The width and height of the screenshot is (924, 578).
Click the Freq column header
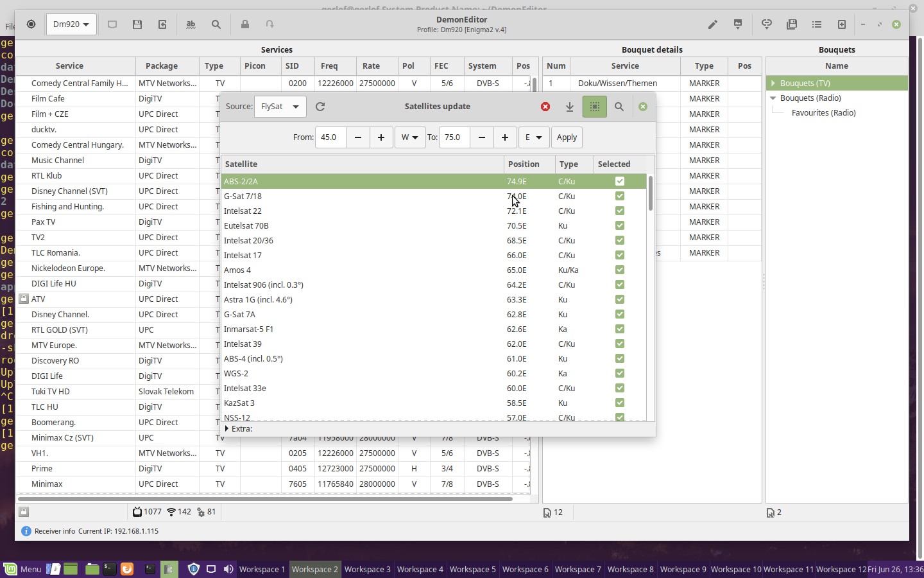pos(336,66)
